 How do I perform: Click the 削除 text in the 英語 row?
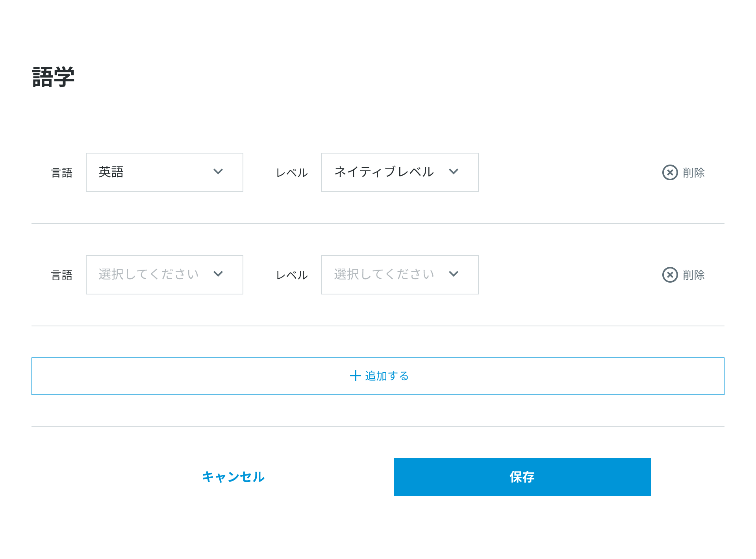pyautogui.click(x=694, y=172)
